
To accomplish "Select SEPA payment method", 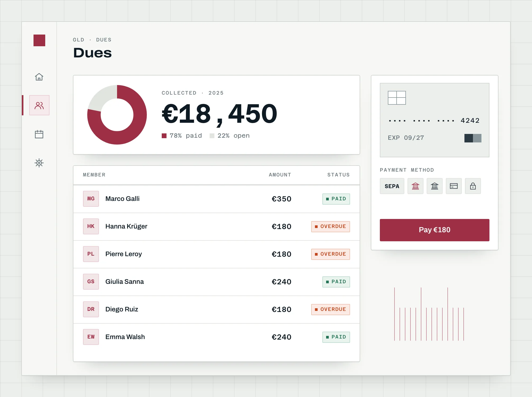I will tap(392, 186).
